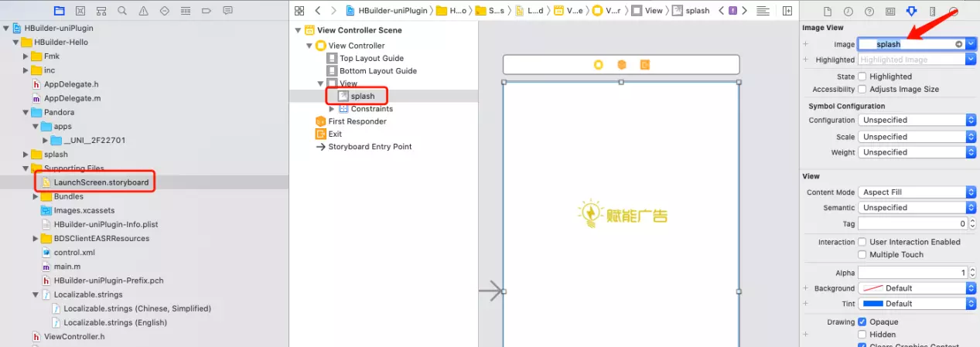Switch to the File inspector
Screen dimensions: 980x347
[x=827, y=11]
